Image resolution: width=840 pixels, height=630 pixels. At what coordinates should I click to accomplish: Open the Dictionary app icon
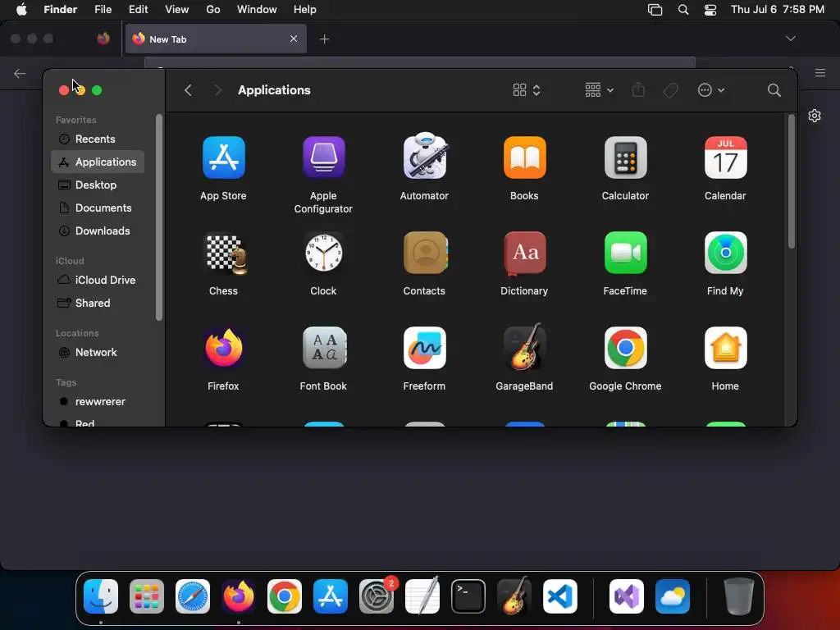click(524, 253)
